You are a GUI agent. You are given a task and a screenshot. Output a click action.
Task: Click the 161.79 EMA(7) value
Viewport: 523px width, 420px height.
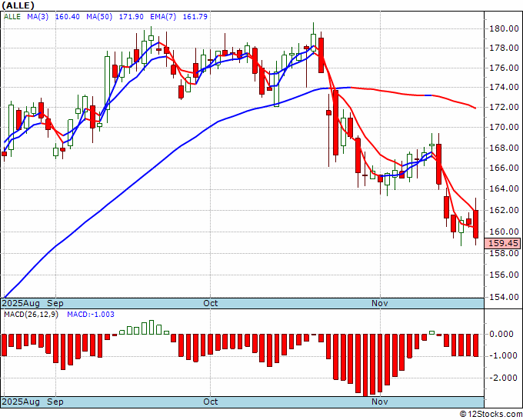(x=195, y=16)
